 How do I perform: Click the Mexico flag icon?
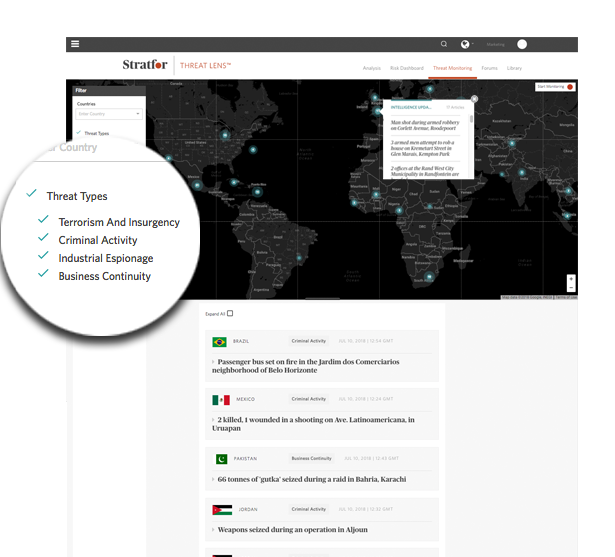click(221, 400)
